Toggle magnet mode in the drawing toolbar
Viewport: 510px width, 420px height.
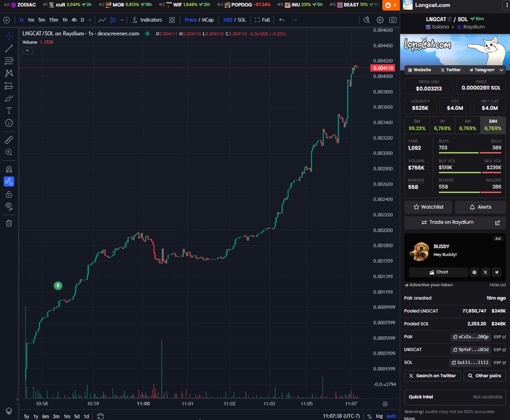pyautogui.click(x=10, y=169)
